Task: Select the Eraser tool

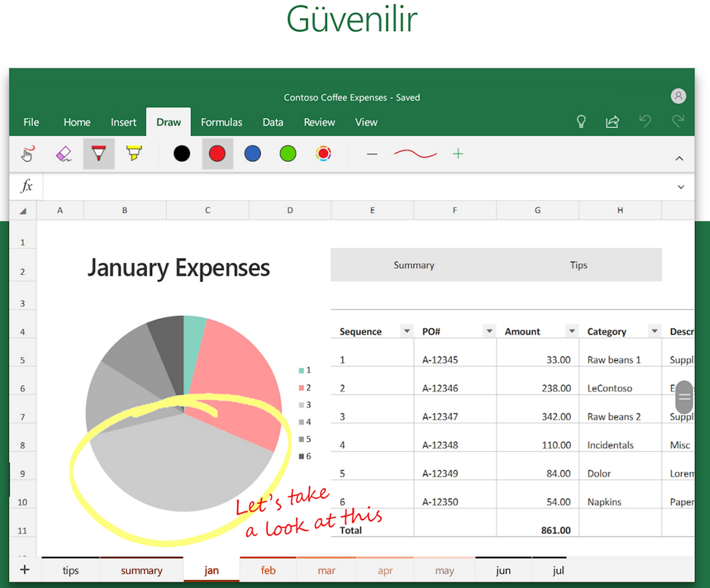Action: coord(63,153)
